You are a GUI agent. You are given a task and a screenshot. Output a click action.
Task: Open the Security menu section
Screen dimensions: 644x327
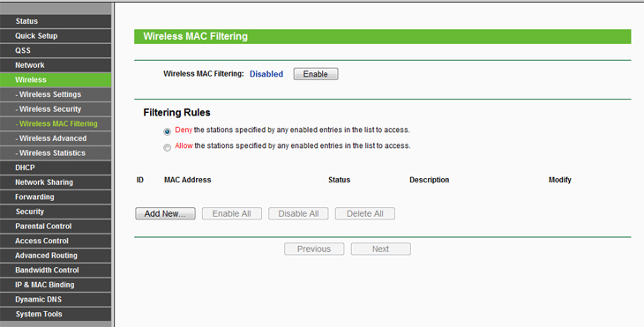[x=56, y=212]
